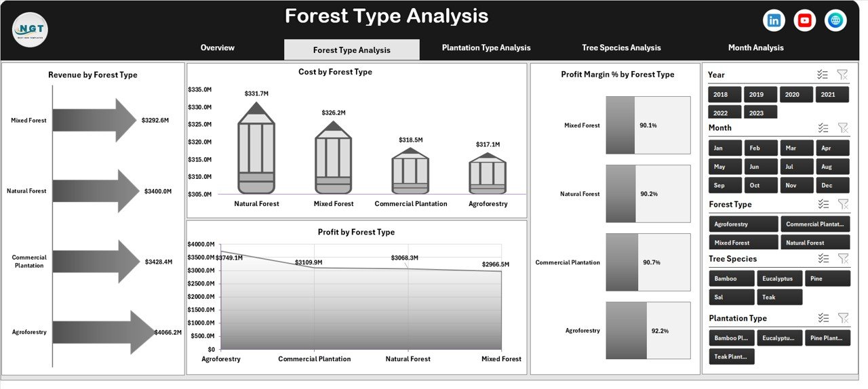Click the Agroforestry $4066.2M revenue arrow
The height and width of the screenshot is (389, 868).
click(x=104, y=332)
